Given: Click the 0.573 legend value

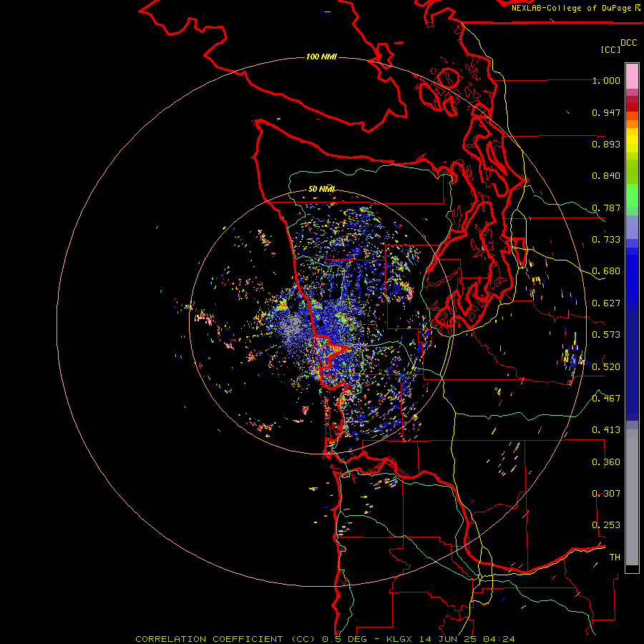Looking at the screenshot, I should coord(606,335).
